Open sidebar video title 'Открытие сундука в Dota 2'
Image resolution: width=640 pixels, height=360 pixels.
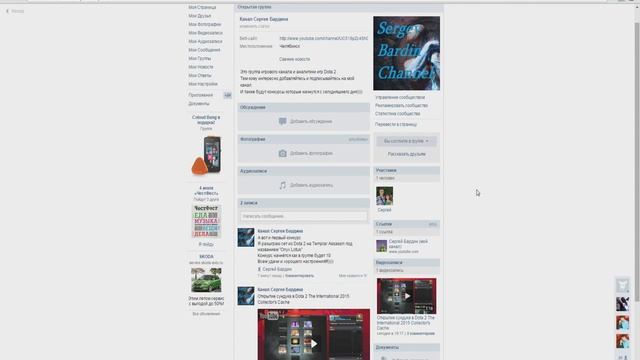(x=406, y=322)
